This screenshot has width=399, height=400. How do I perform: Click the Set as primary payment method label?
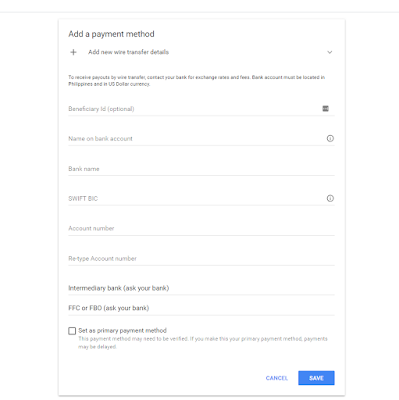click(x=122, y=330)
